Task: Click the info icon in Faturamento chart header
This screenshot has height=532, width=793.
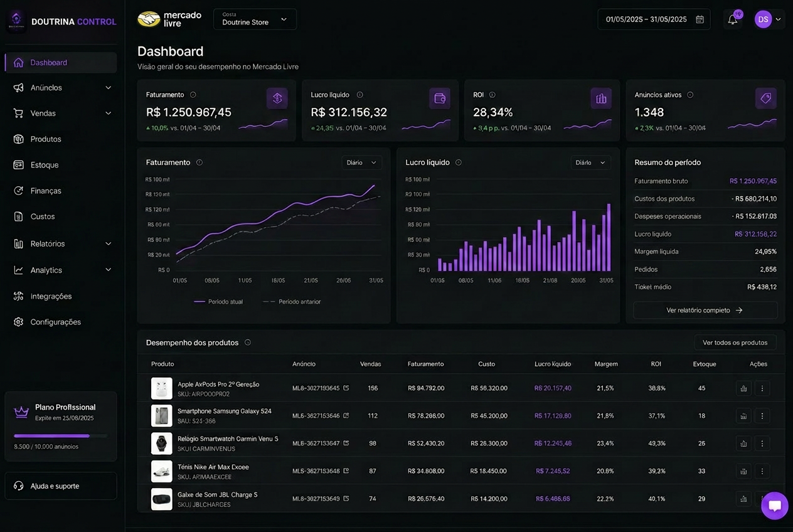Action: coord(200,162)
